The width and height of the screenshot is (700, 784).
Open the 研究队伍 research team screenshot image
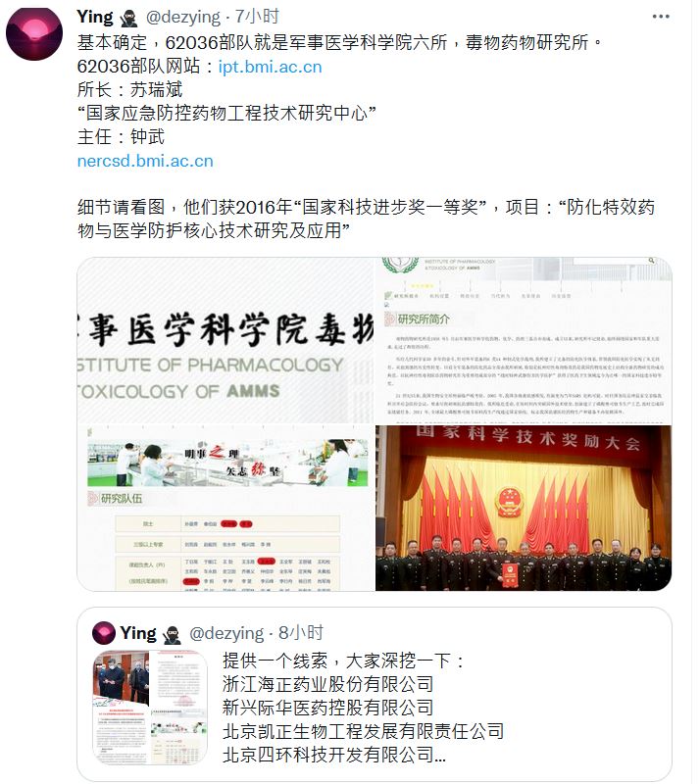[x=225, y=508]
